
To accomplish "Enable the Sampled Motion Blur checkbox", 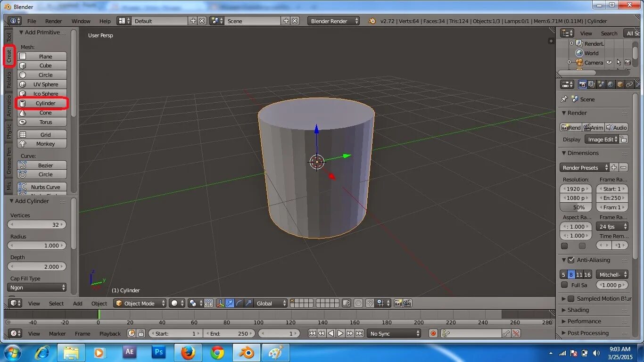I will pyautogui.click(x=571, y=298).
